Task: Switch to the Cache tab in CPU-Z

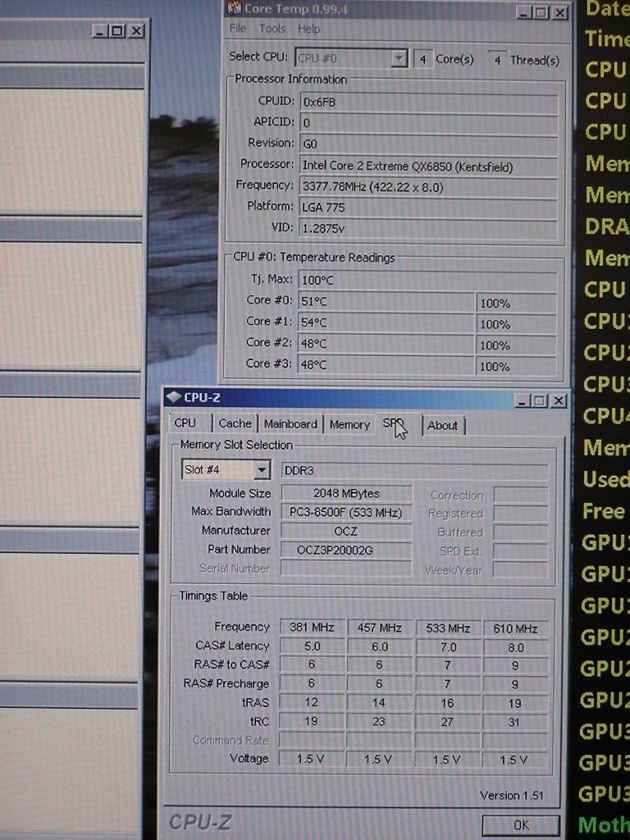Action: [235, 423]
